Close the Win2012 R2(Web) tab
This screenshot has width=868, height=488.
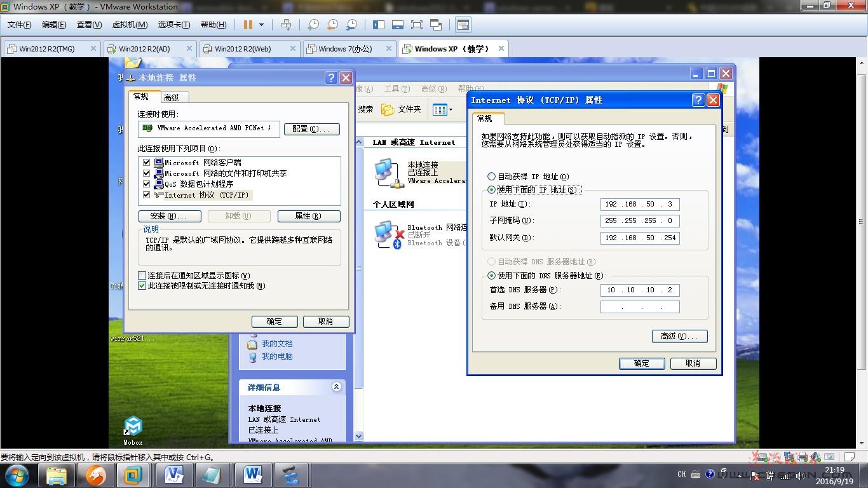pos(293,48)
